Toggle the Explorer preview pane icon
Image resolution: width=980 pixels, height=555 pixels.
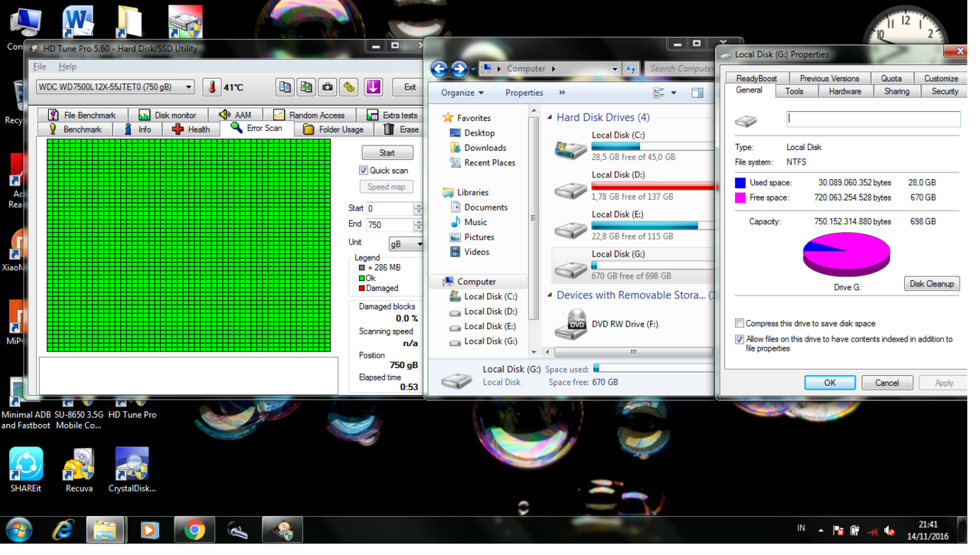[697, 93]
